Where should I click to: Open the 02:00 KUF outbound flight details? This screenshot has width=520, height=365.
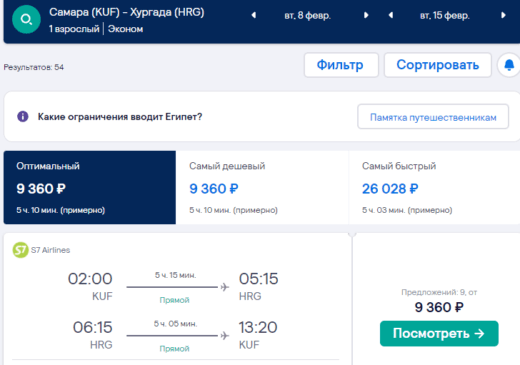(173, 287)
